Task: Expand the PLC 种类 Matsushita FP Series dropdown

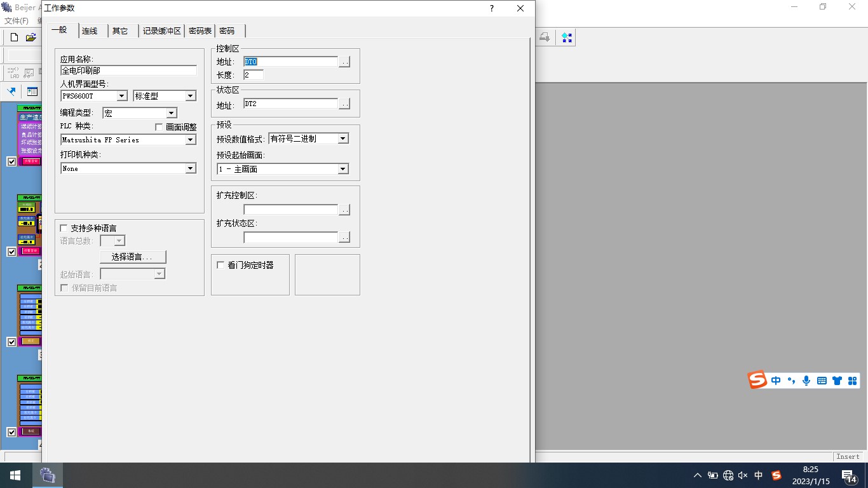Action: tap(190, 140)
